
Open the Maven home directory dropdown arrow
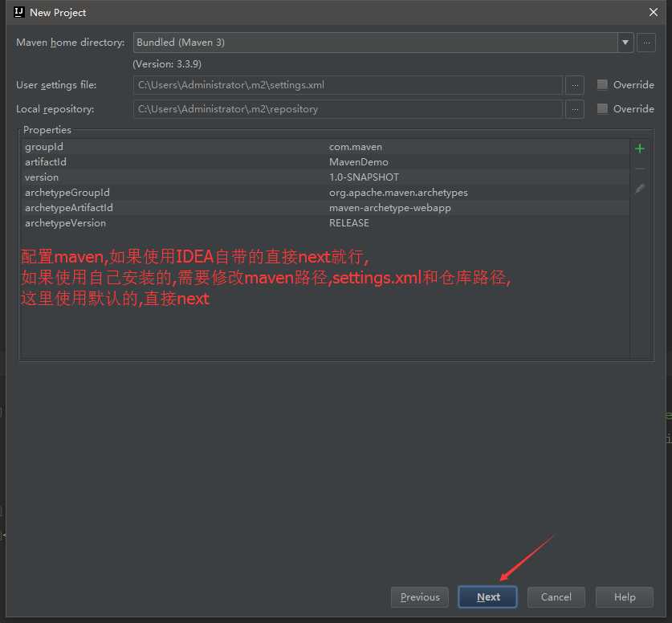(x=625, y=43)
